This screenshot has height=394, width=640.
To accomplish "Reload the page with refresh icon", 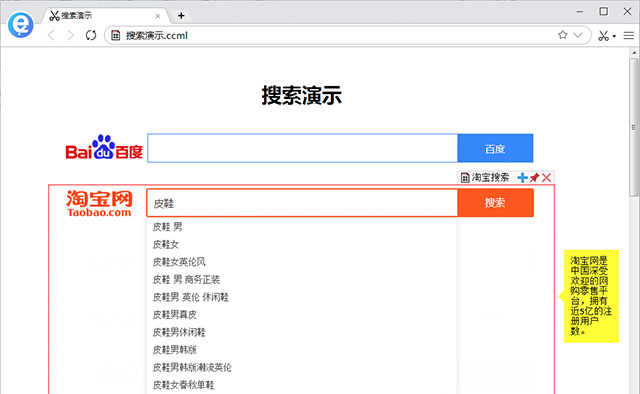I will click(x=91, y=36).
